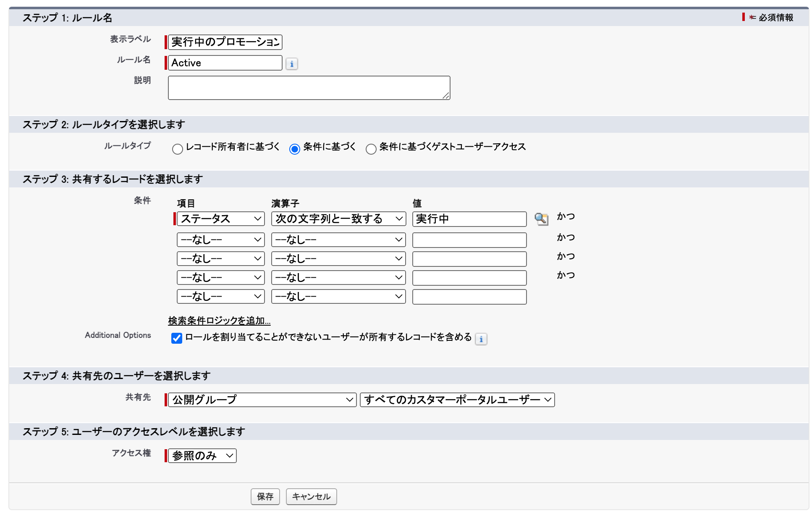Select the レコード所有者に基づく radio button
Screen dimensions: 812x516
(x=178, y=149)
